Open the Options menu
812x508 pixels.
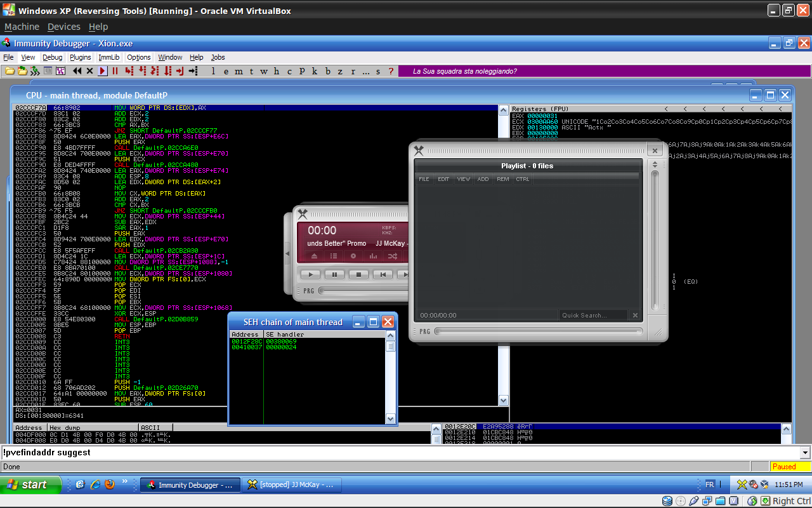tap(139, 57)
